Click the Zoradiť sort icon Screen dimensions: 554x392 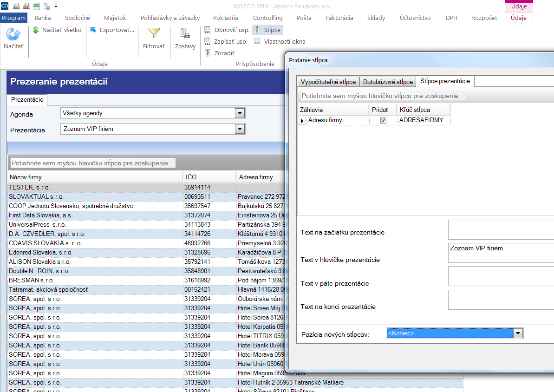click(208, 53)
